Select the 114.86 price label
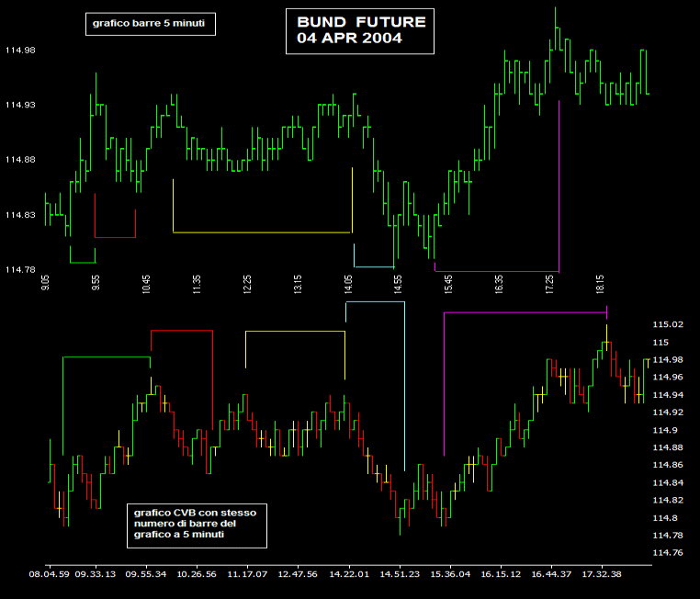The image size is (700, 599). tap(668, 465)
